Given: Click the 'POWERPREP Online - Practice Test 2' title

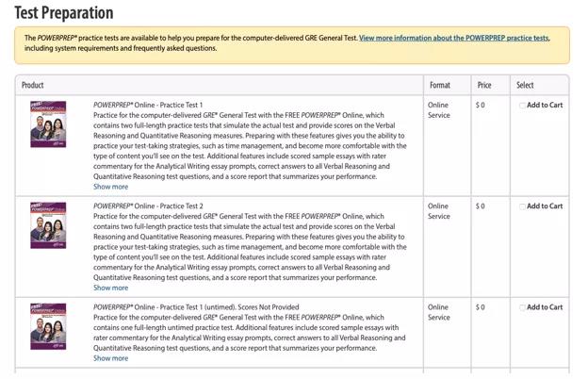Looking at the screenshot, I should (x=148, y=206).
